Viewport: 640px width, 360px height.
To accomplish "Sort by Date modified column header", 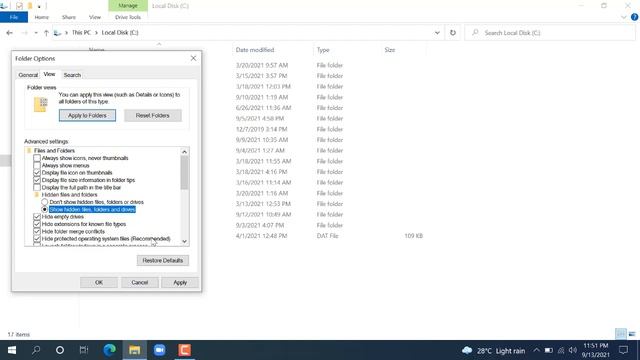I will (x=255, y=50).
